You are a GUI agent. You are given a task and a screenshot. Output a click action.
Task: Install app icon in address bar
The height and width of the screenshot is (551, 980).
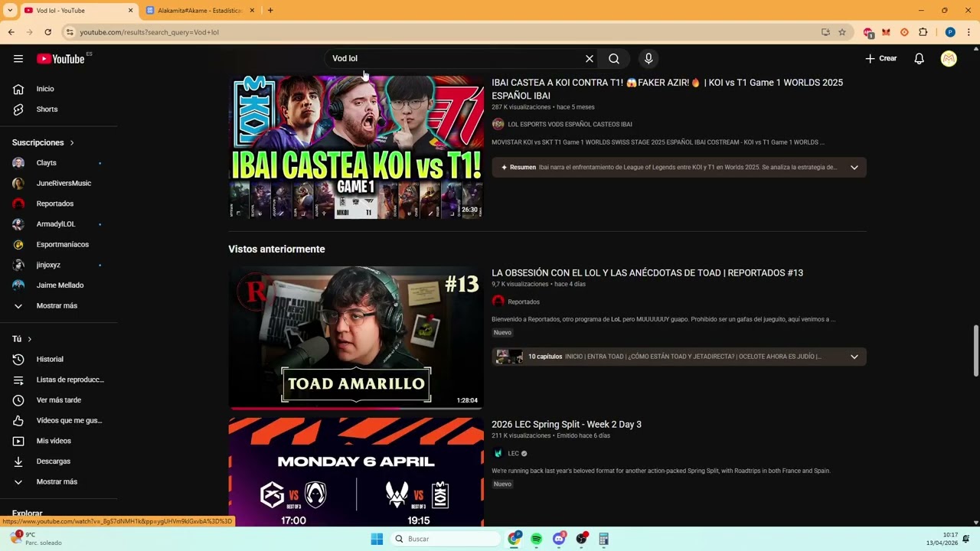[825, 32]
